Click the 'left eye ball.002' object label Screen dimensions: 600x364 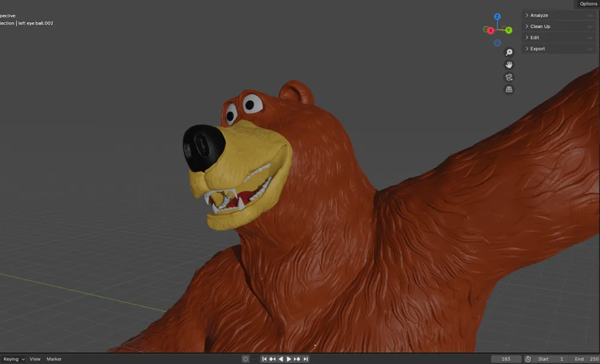[x=35, y=23]
